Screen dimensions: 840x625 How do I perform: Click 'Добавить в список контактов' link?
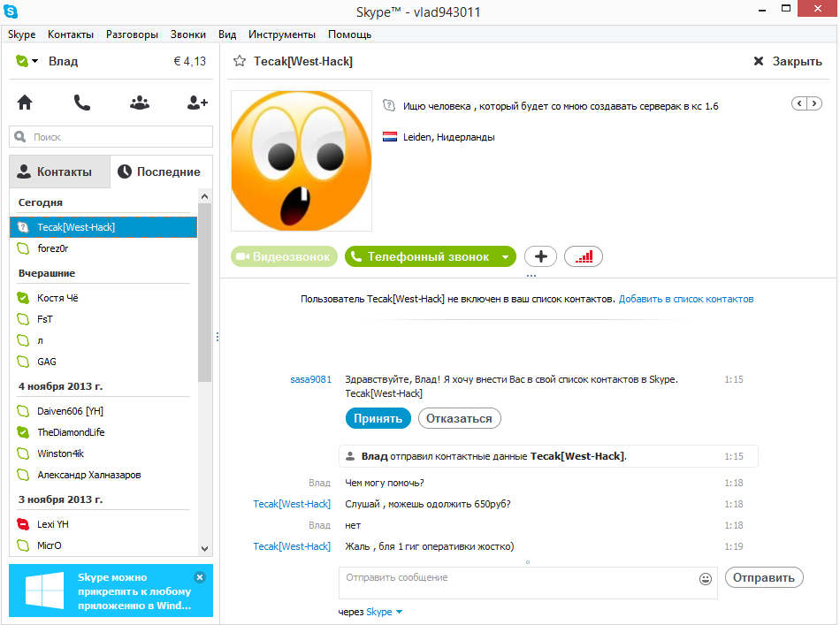(x=685, y=300)
